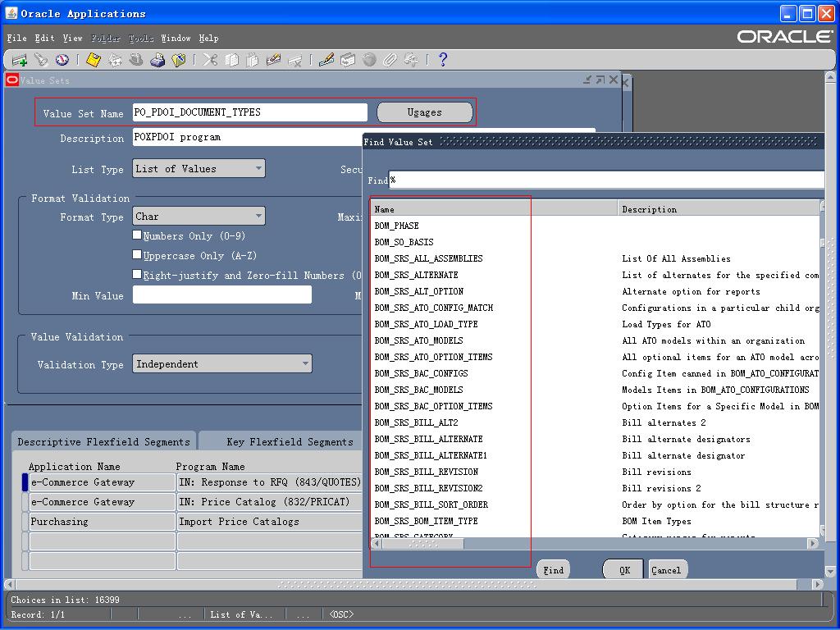The height and width of the screenshot is (630, 840).
Task: Open the Show Navigator compass icon
Action: point(62,60)
